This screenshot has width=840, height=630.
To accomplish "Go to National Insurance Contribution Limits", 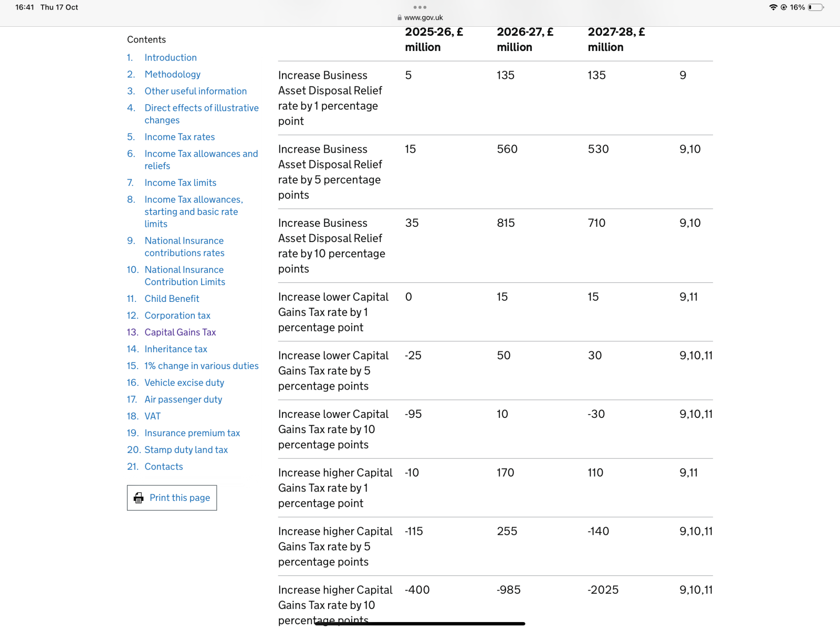I will click(x=185, y=276).
